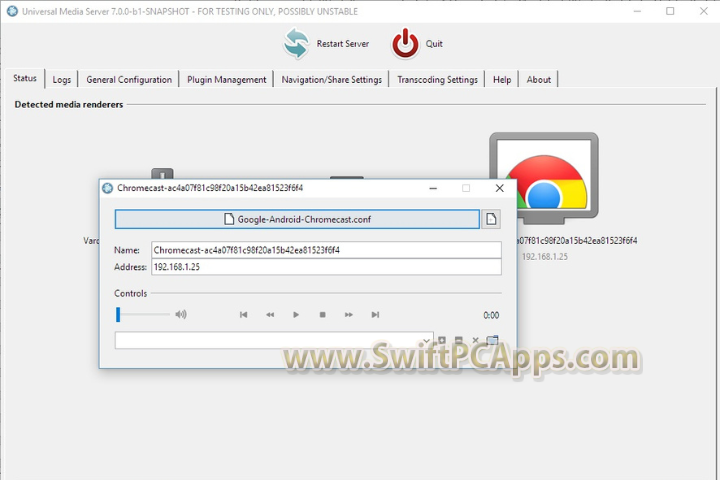Image resolution: width=720 pixels, height=480 pixels.
Task: Close the Chromecast renderer dialog
Action: click(x=500, y=188)
